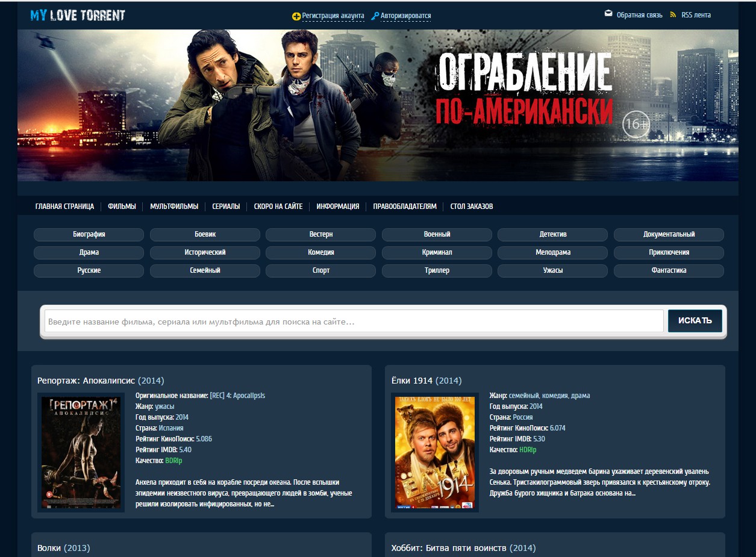Click the envelope icon for Обратная связь
The width and height of the screenshot is (756, 557).
pos(608,14)
